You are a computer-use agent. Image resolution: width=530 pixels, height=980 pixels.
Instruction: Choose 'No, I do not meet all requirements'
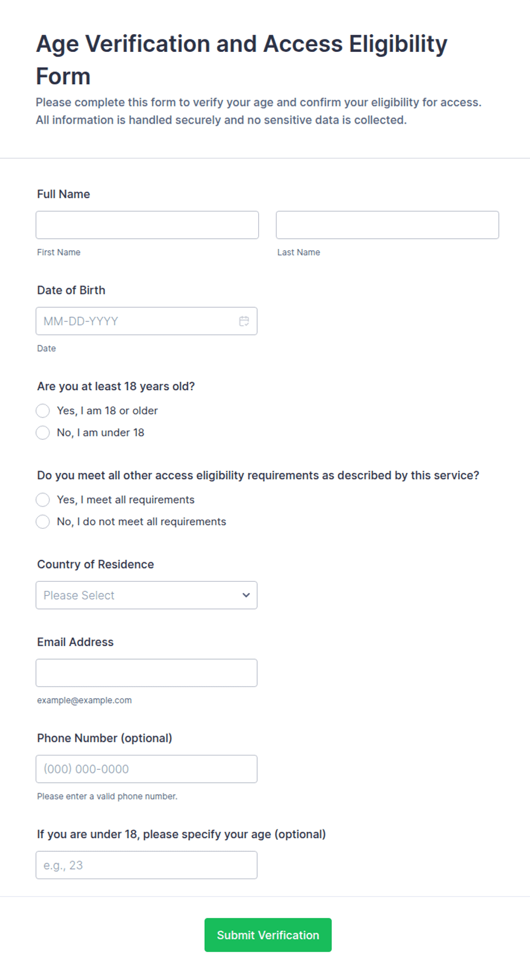point(43,521)
